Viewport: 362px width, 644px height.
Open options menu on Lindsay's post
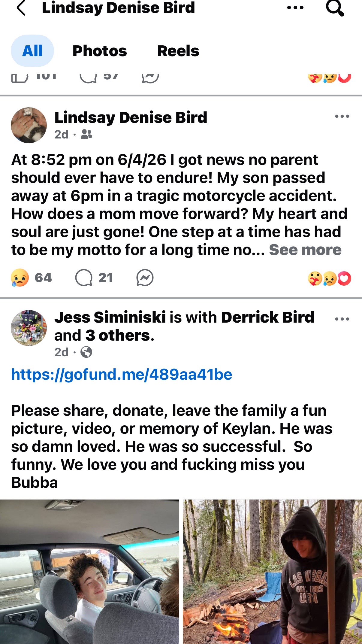pyautogui.click(x=342, y=116)
